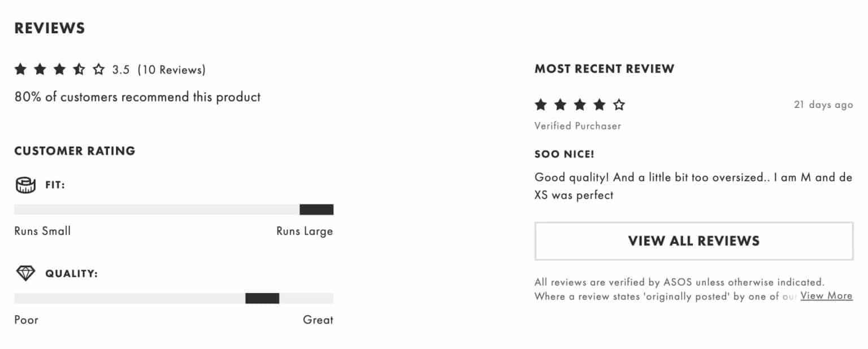
Task: Click the empty star in recent review rating
Action: pos(619,104)
